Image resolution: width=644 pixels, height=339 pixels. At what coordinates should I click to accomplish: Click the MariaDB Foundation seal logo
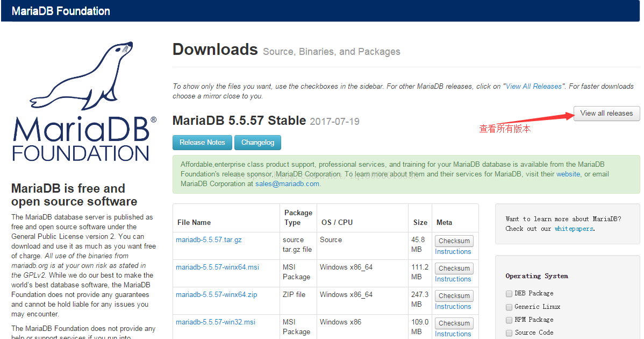[84, 101]
